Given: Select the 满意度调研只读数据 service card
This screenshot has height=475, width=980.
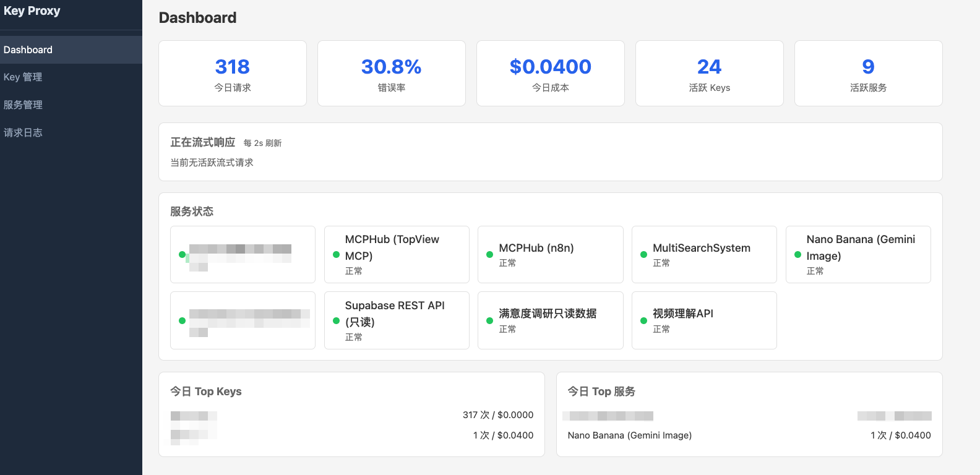Looking at the screenshot, I should [x=551, y=320].
